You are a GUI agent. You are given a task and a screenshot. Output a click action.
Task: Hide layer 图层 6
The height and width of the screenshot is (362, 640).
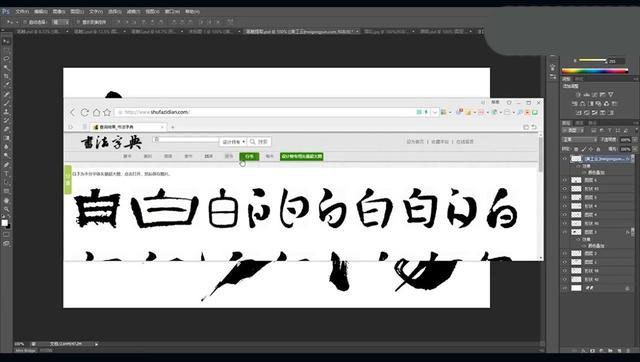[565, 180]
